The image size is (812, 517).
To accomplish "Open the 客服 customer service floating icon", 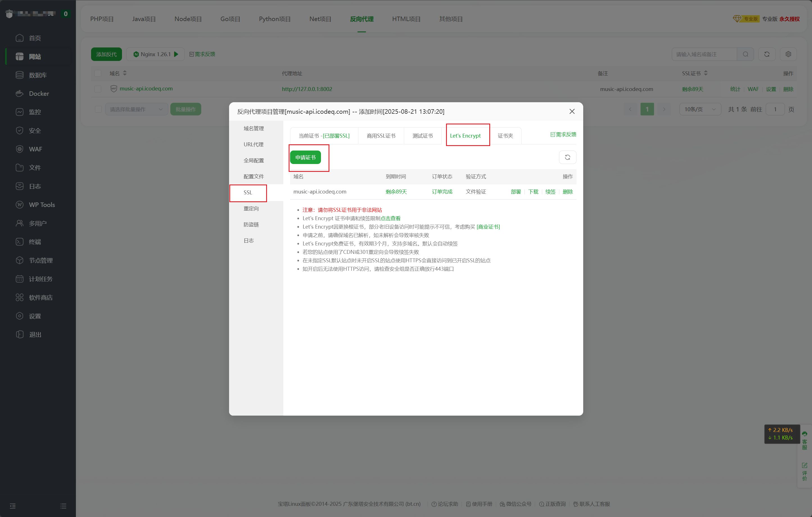I will coord(805,440).
